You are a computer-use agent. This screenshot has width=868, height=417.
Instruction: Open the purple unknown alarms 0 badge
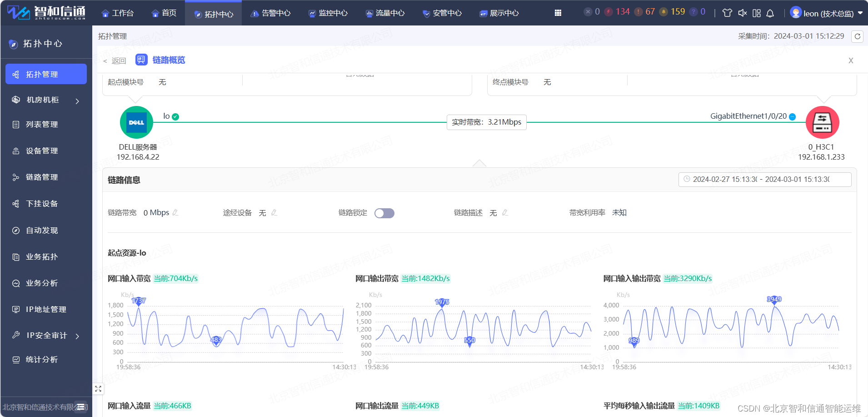[698, 12]
